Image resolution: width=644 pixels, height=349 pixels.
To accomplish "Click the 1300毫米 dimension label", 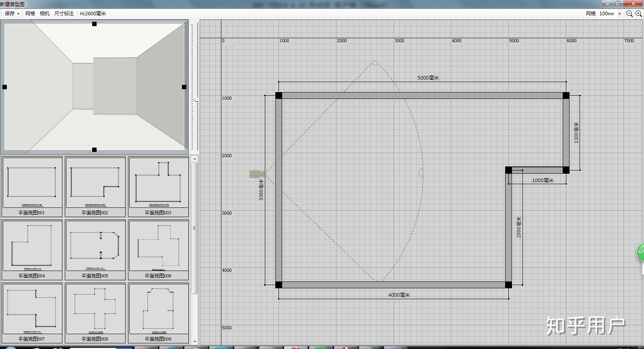I will point(576,133).
